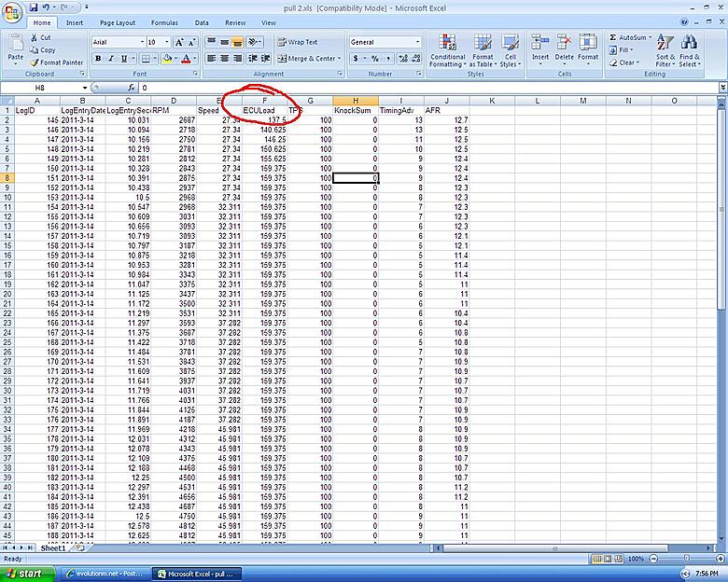
Task: Decrease decimal places
Action: click(x=415, y=59)
